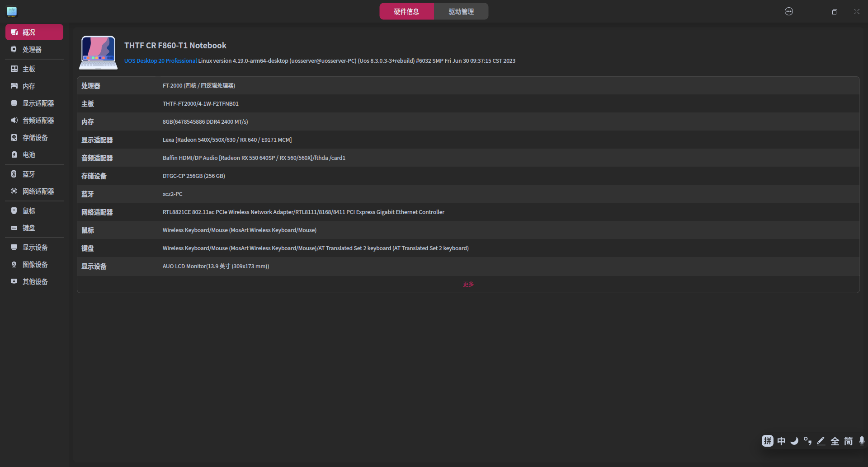This screenshot has height=467, width=868.
Task: Toggle the punctuation mode icon in input bar
Action: click(807, 441)
